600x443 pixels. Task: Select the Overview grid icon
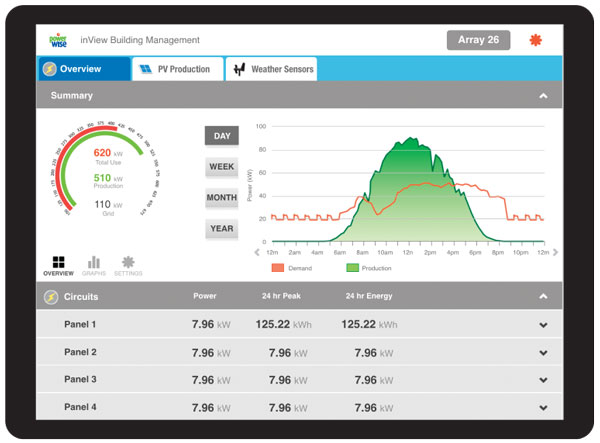[57, 262]
